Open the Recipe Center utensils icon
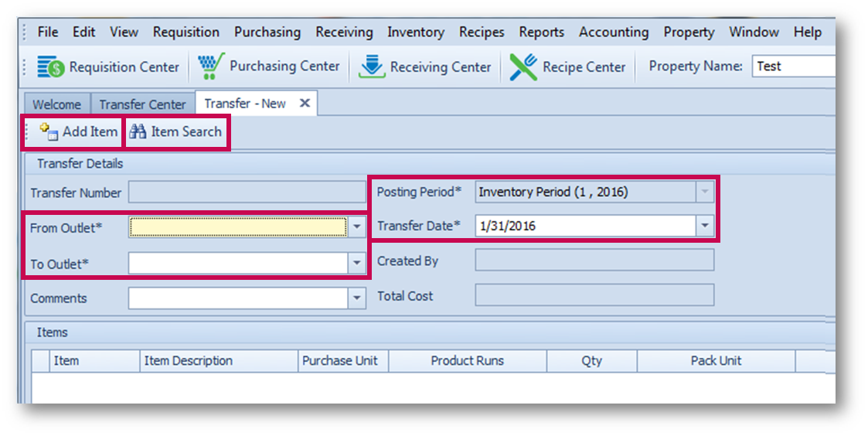This screenshot has width=868, height=436. 523,67
